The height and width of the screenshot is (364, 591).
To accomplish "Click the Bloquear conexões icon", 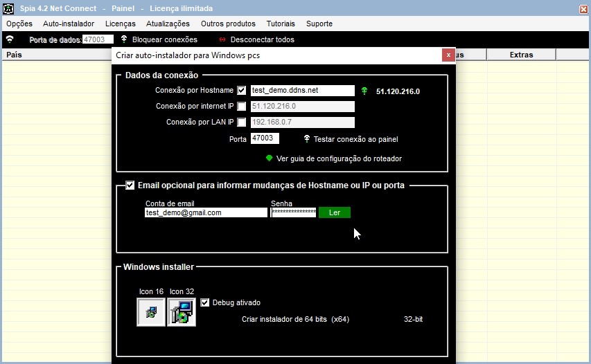I will point(124,39).
